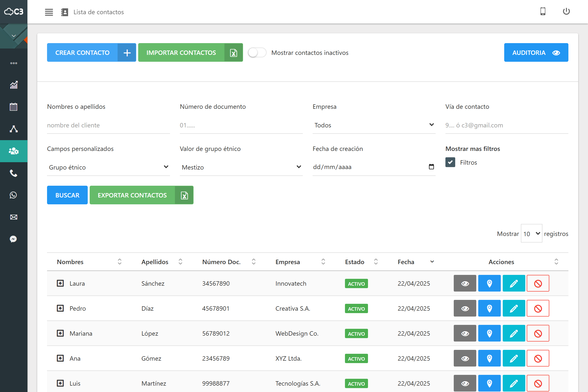588x392 pixels.
Task: Sort table by Empresa column
Action: 300,262
